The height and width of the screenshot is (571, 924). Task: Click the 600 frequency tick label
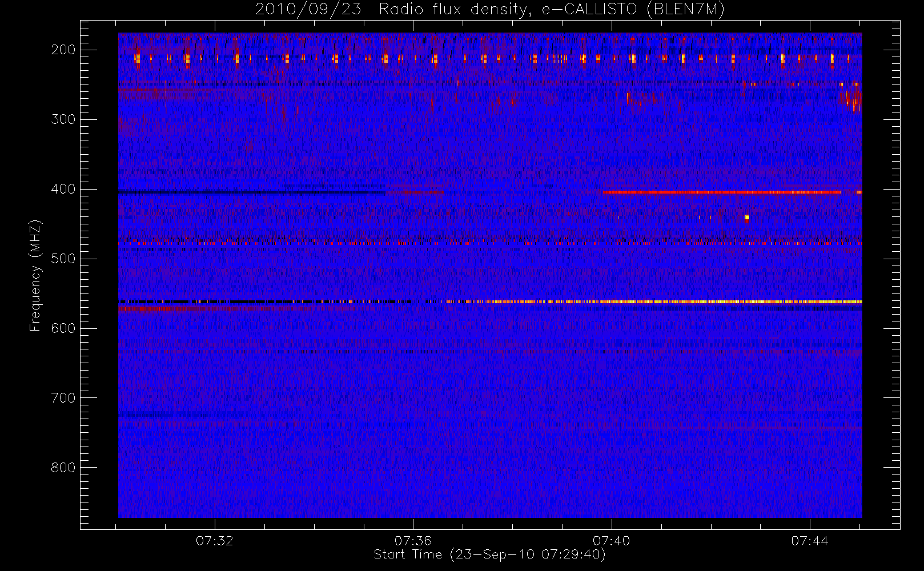coord(63,328)
